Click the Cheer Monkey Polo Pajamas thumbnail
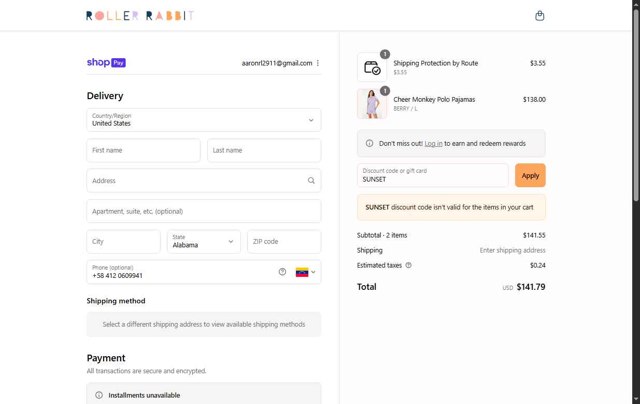Screen dimensions: 640x404 (x=372, y=104)
